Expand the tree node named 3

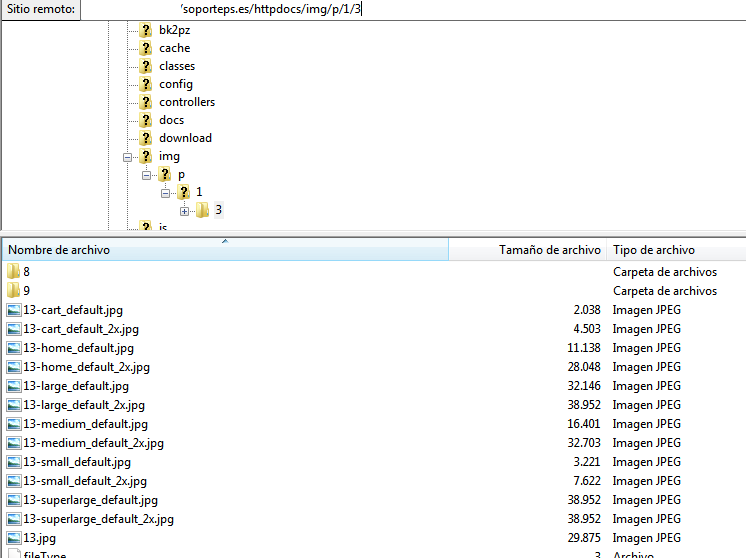point(185,211)
